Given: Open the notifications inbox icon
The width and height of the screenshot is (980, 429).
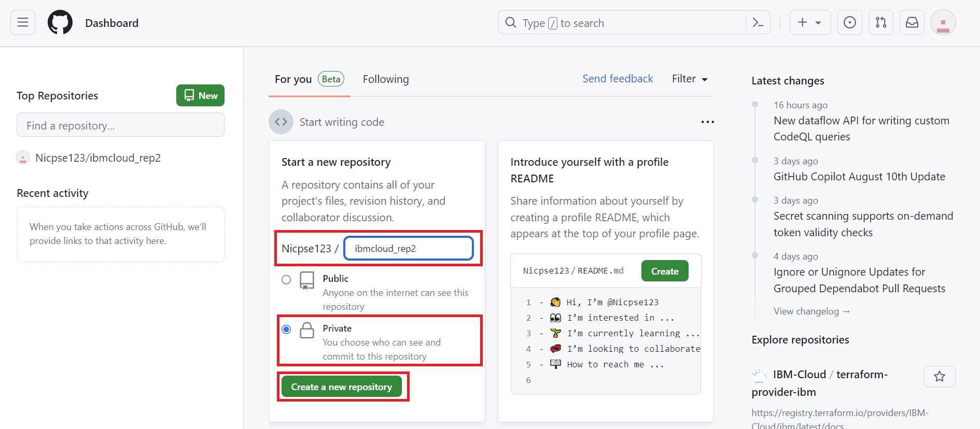Looking at the screenshot, I should pos(912,22).
